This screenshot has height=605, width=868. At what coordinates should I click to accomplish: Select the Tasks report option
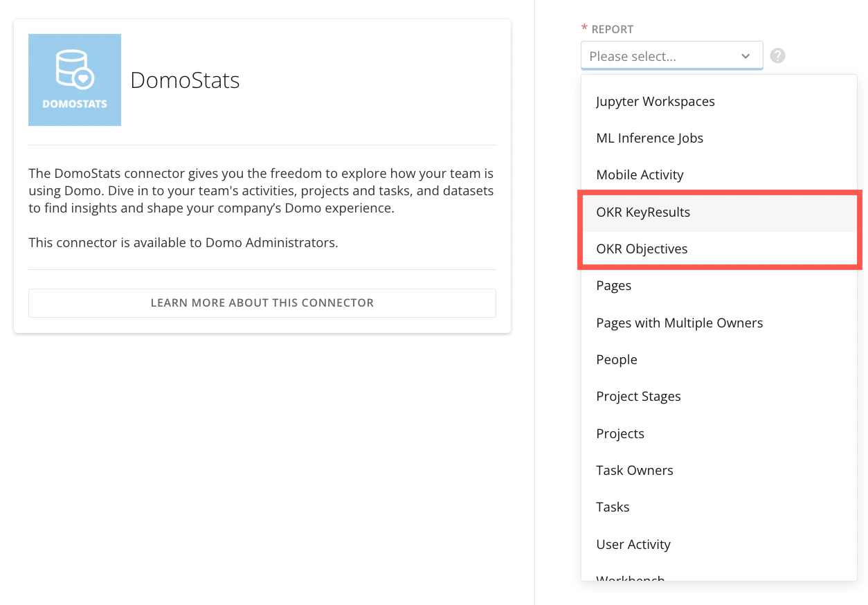[718, 507]
